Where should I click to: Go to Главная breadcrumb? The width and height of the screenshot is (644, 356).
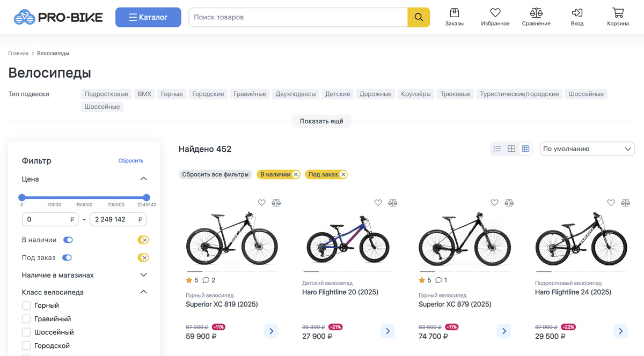(x=18, y=54)
